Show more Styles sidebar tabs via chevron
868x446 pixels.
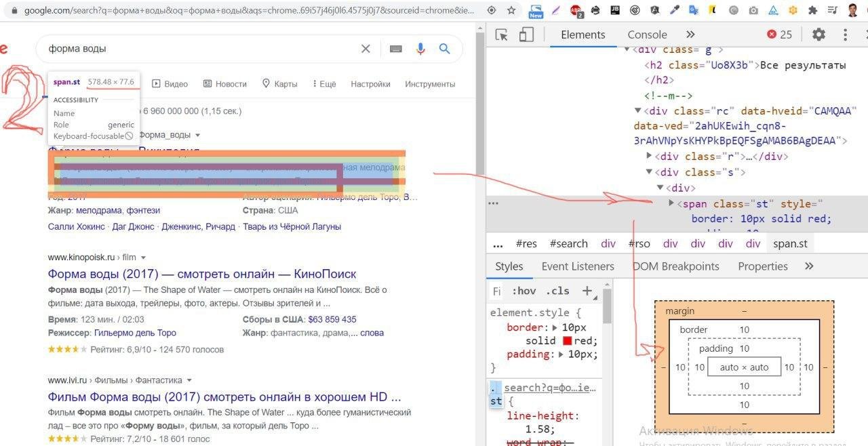coord(809,266)
